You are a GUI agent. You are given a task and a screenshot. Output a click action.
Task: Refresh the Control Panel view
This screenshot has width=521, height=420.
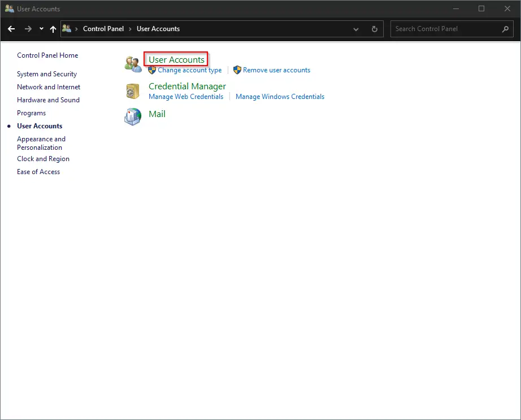[x=375, y=29]
